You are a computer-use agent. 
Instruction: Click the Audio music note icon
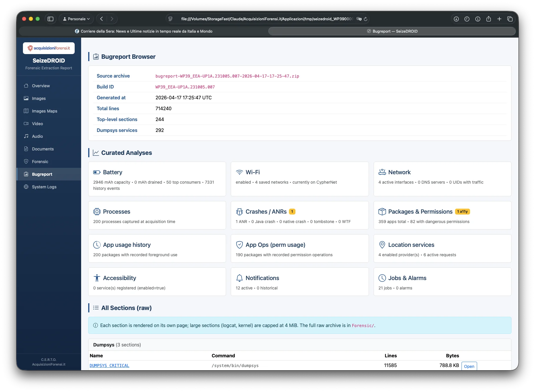point(26,136)
